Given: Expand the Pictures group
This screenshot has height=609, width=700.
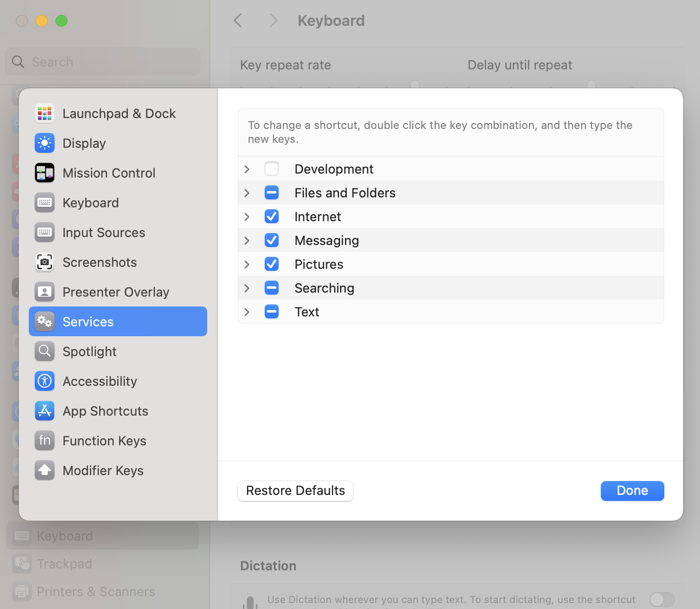Looking at the screenshot, I should tap(247, 264).
